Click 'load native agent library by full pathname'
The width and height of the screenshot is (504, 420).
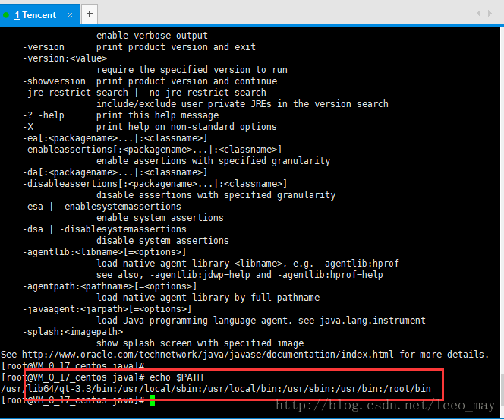coord(208,298)
